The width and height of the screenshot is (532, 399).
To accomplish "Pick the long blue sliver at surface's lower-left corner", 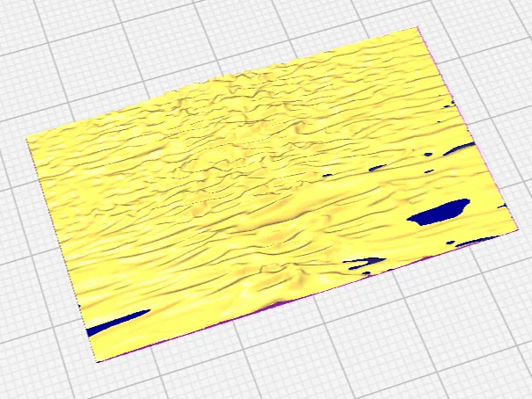I will 118,323.
